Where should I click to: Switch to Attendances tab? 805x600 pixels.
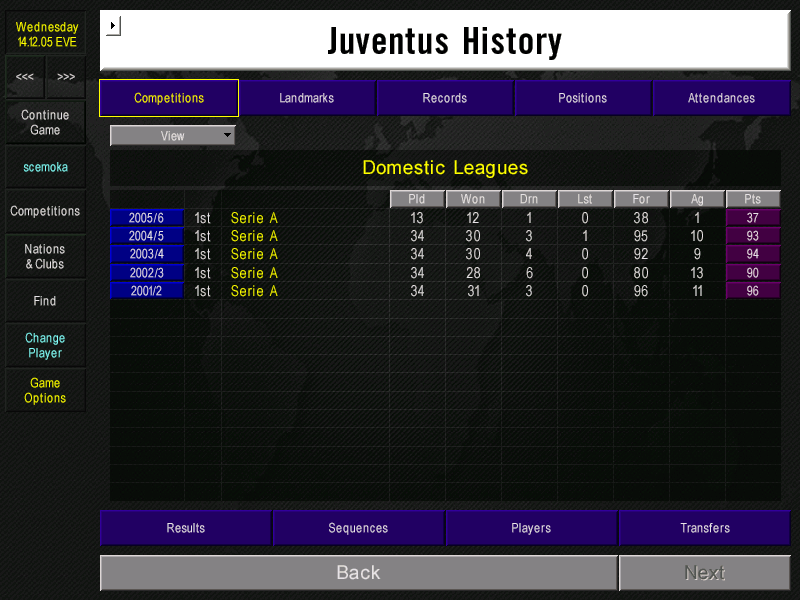coord(721,98)
